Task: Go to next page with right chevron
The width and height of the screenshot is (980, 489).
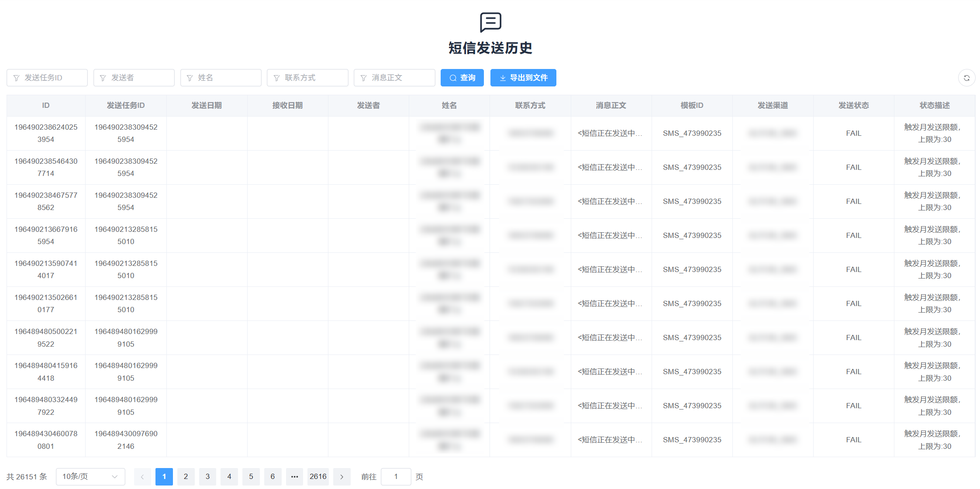Action: 342,477
